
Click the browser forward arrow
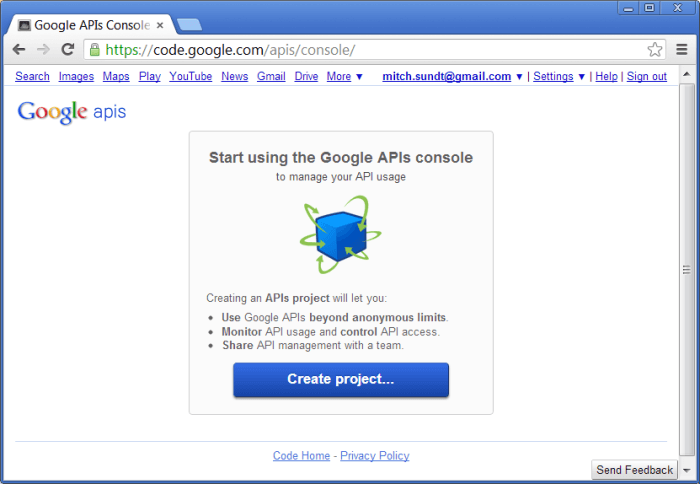[x=43, y=49]
